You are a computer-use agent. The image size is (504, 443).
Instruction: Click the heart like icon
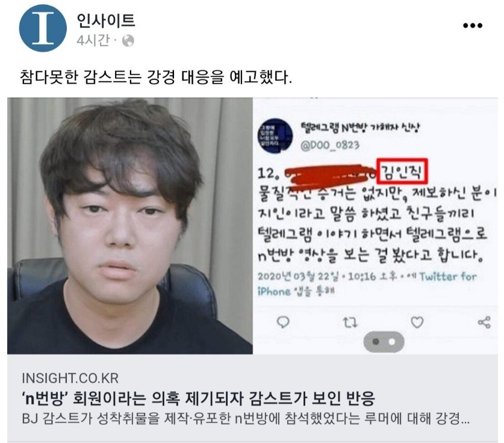pyautogui.click(x=417, y=322)
